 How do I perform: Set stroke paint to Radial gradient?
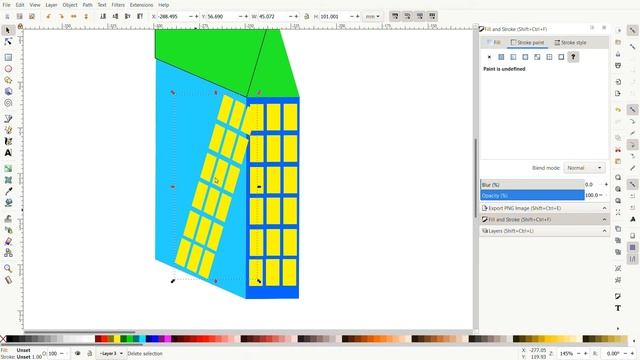point(525,57)
